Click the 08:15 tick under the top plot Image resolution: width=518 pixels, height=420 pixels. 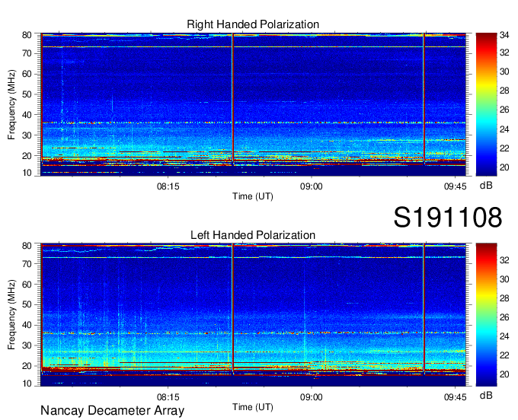click(168, 186)
